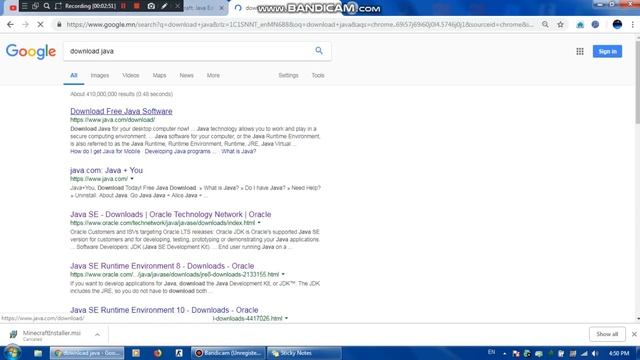
Task: Click the What is Java? sitelink
Action: (239, 151)
